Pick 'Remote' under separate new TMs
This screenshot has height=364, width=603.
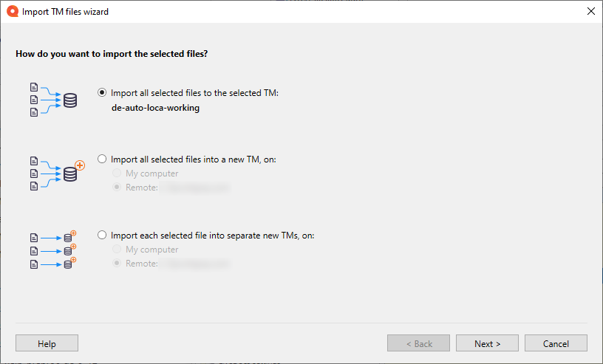pos(116,264)
